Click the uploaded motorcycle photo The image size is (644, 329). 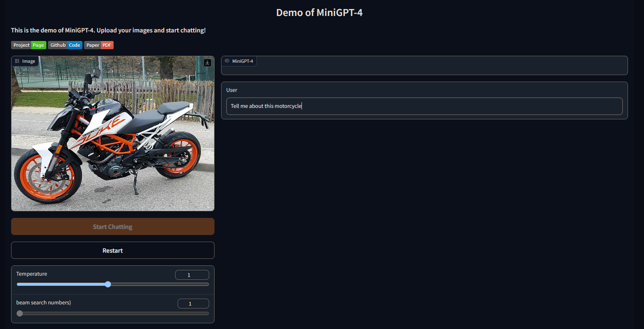[113, 133]
